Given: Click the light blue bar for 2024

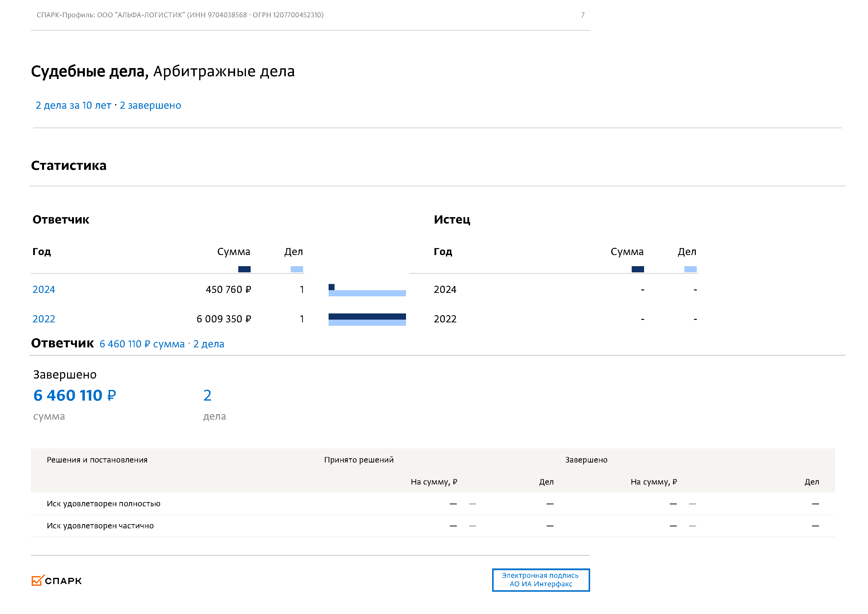Looking at the screenshot, I should pyautogui.click(x=367, y=293).
